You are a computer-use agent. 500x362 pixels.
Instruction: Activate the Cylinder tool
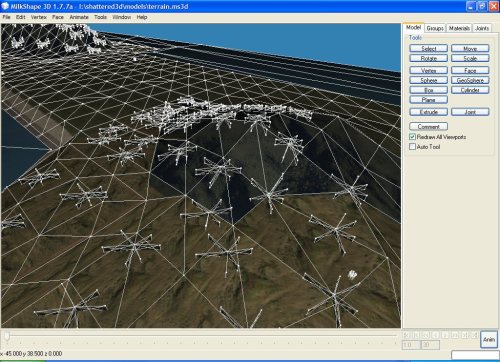point(470,90)
